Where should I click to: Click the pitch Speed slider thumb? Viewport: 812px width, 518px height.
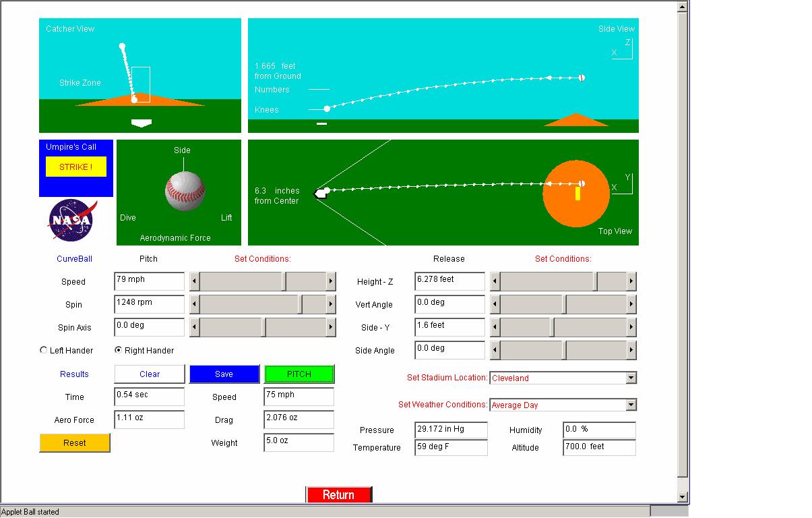[284, 281]
